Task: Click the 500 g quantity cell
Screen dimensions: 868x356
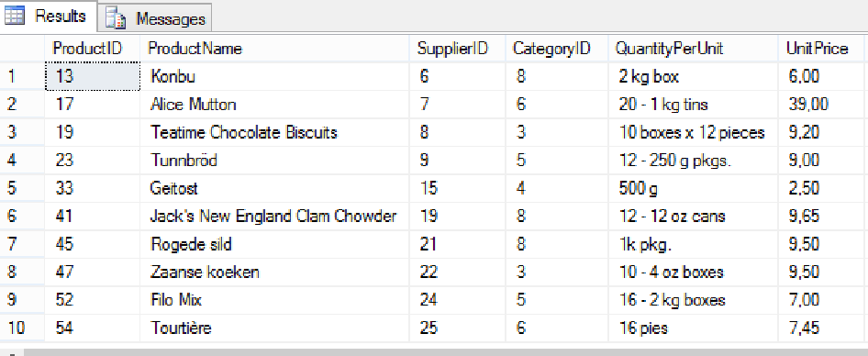Action: 693,188
